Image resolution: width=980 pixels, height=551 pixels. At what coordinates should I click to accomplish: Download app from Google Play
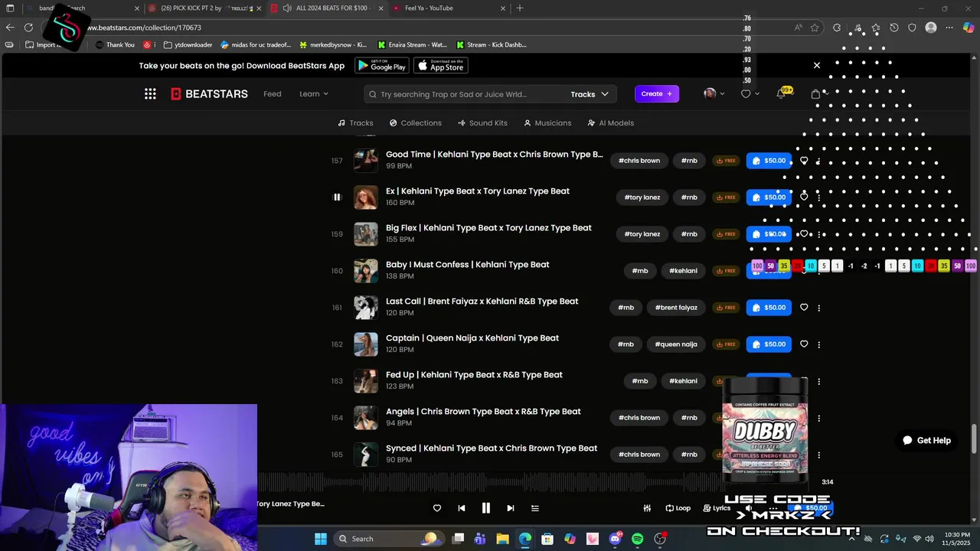tap(382, 66)
